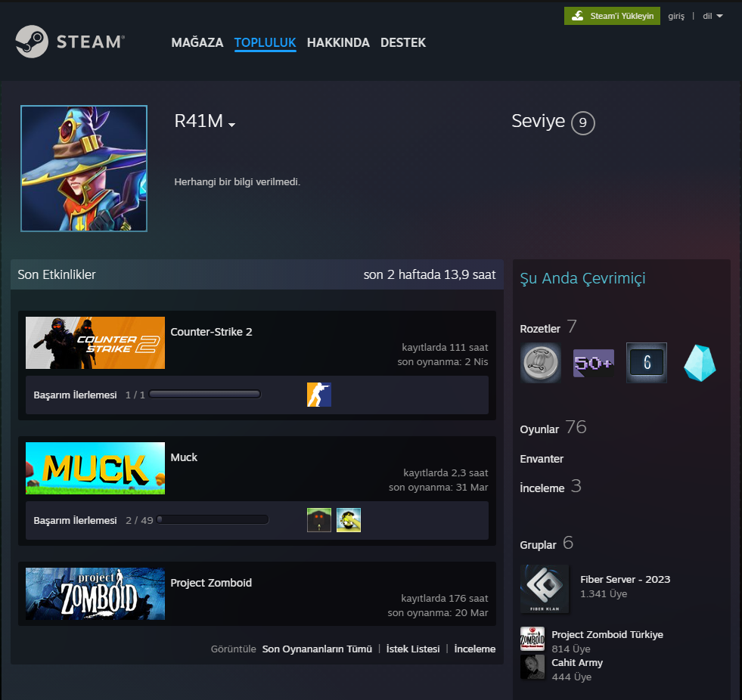This screenshot has height=700, width=742.
Task: Open the Counter-Strike 2 banner image
Action: pos(95,343)
